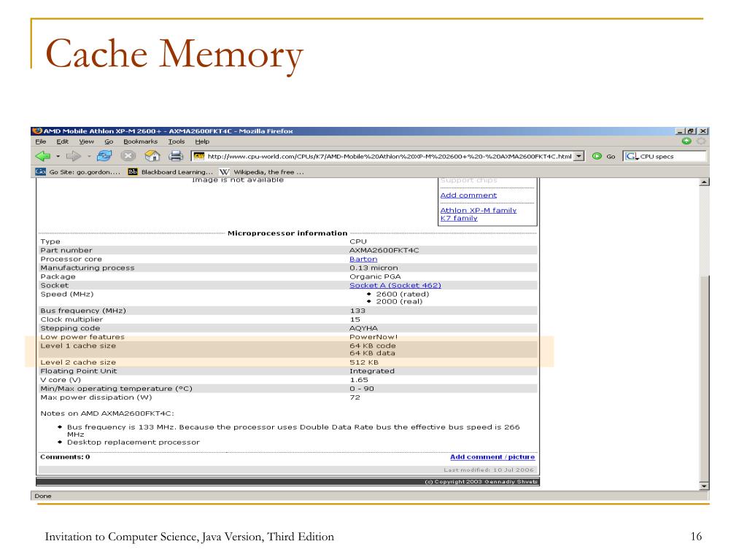The width and height of the screenshot is (747, 560).
Task: Click the 'Max power dissipation (W)' label
Action: (96, 397)
